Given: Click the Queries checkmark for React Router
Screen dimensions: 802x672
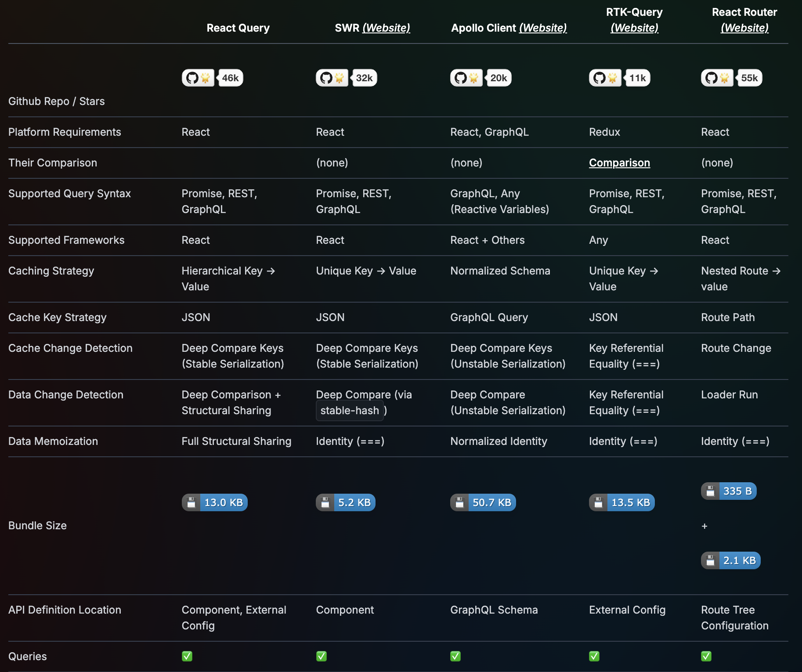Looking at the screenshot, I should tap(706, 656).
